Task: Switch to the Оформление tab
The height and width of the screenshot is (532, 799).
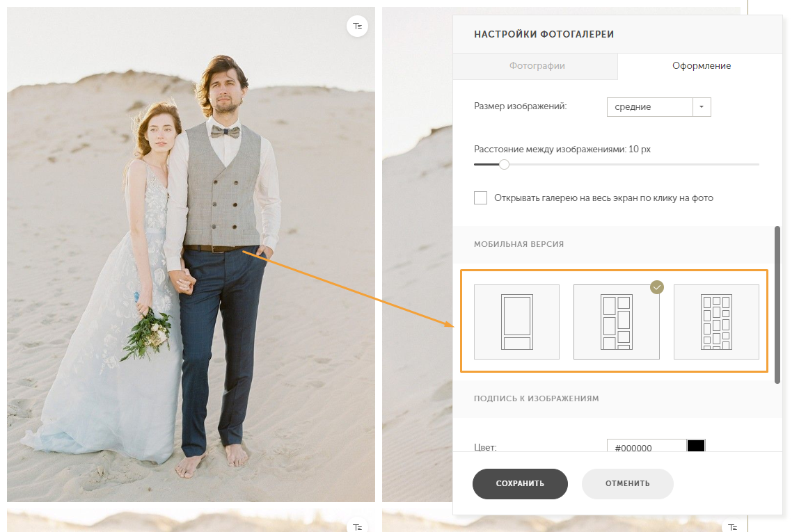Action: pyautogui.click(x=701, y=66)
